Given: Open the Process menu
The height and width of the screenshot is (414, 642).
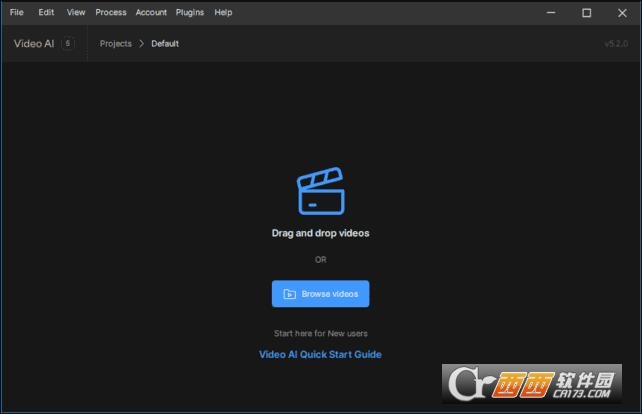Looking at the screenshot, I should click(111, 12).
